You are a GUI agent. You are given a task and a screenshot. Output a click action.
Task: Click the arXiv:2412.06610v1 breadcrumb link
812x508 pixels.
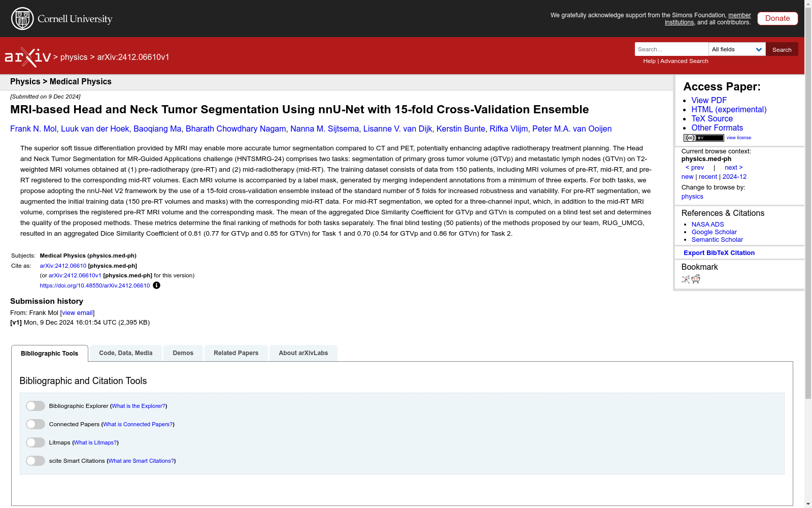pos(133,57)
